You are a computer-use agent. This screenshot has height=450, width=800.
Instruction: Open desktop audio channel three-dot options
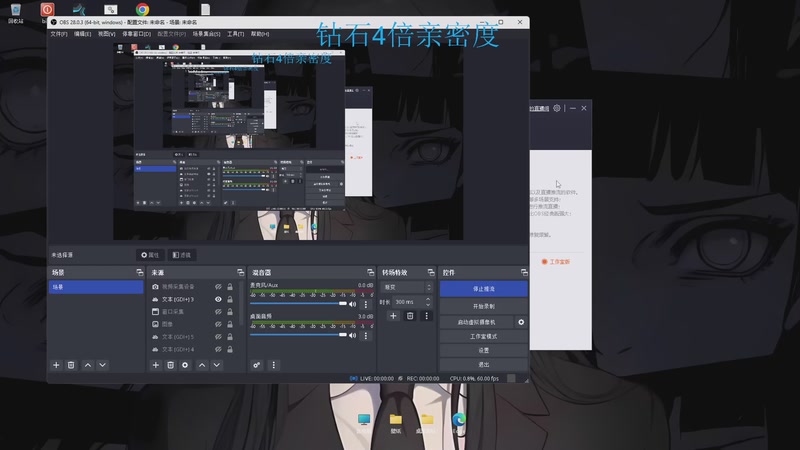point(365,335)
